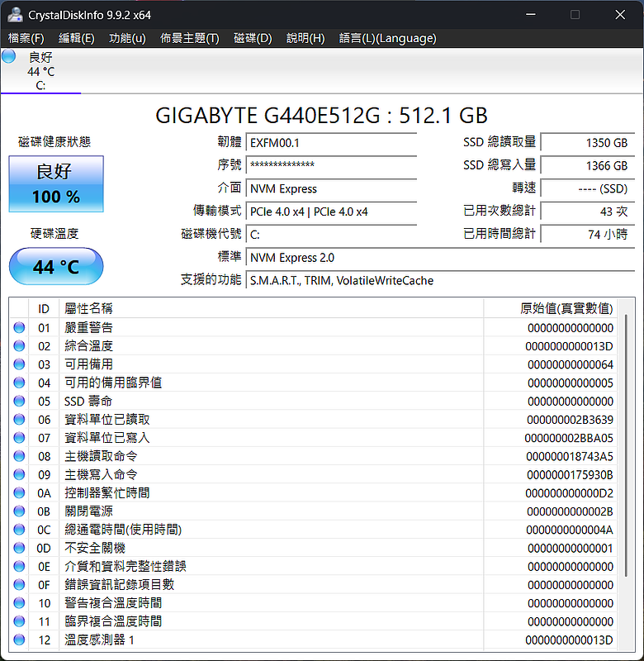Click raw value 00000018743A5
Viewport: 644px width, 661px height.
pyautogui.click(x=570, y=456)
